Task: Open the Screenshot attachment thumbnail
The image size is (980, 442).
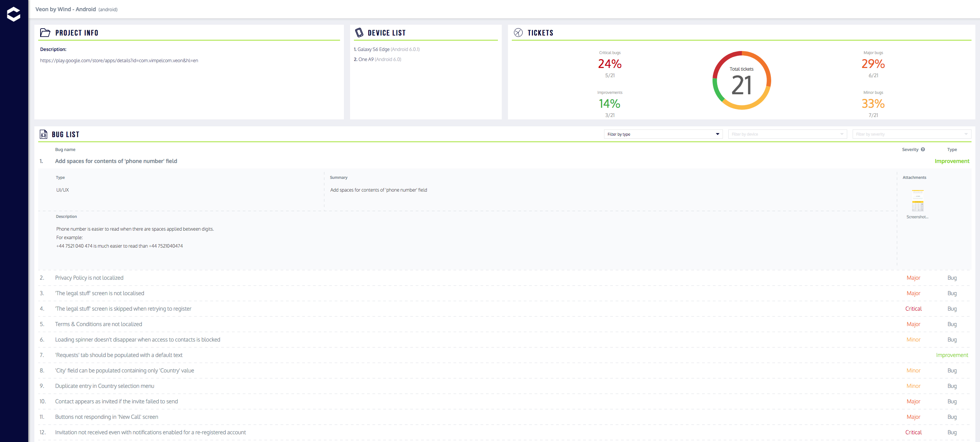Action: tap(917, 201)
